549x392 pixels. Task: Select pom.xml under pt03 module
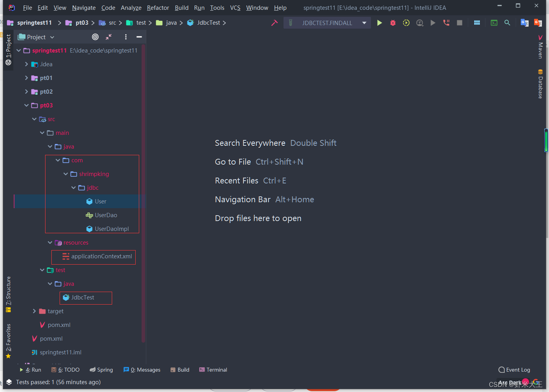coord(55,325)
